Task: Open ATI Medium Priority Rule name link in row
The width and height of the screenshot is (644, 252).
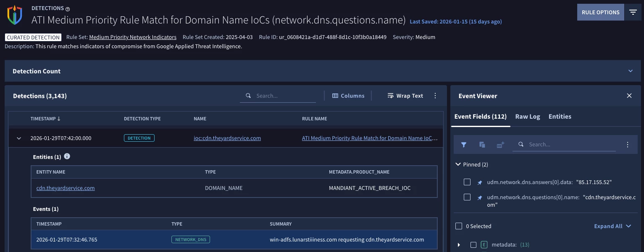Action: [x=370, y=138]
